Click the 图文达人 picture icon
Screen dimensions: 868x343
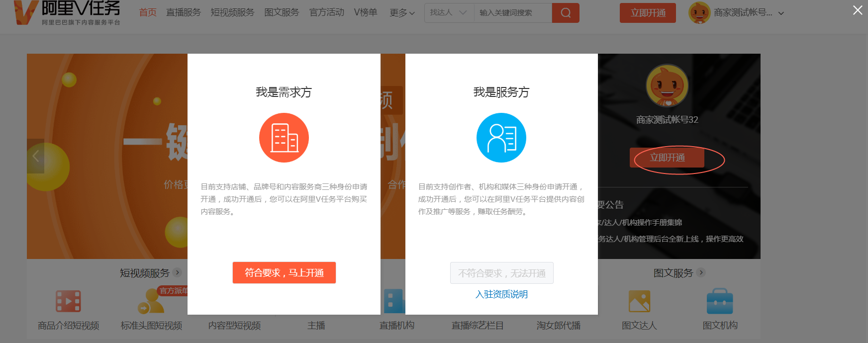pyautogui.click(x=639, y=301)
